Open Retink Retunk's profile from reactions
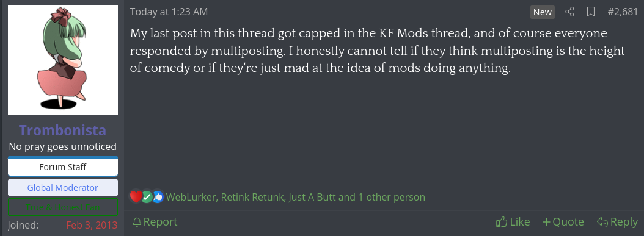The width and height of the screenshot is (644, 236). [x=253, y=198]
